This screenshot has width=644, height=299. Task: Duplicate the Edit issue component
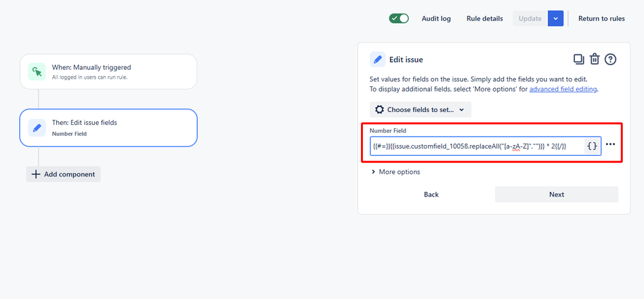click(579, 59)
